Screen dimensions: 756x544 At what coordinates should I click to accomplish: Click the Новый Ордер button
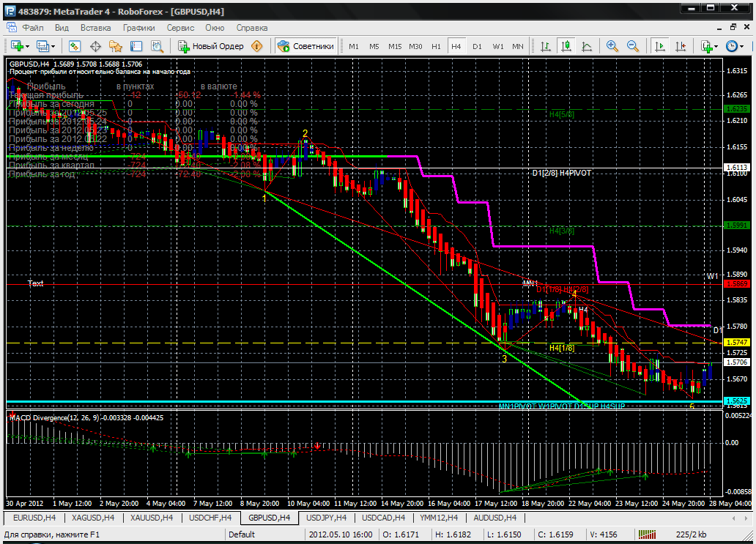point(211,46)
